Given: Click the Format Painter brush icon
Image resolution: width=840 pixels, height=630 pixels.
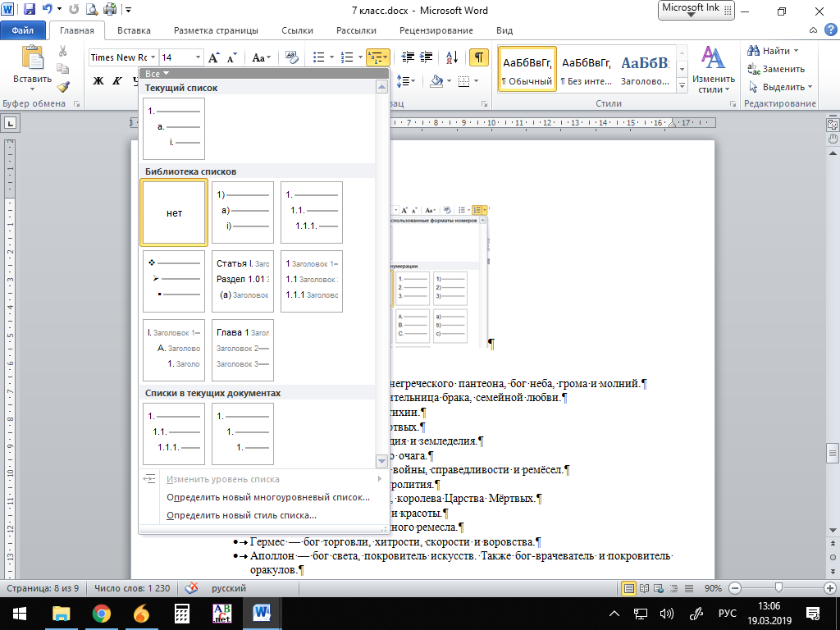Looking at the screenshot, I should click(62, 85).
